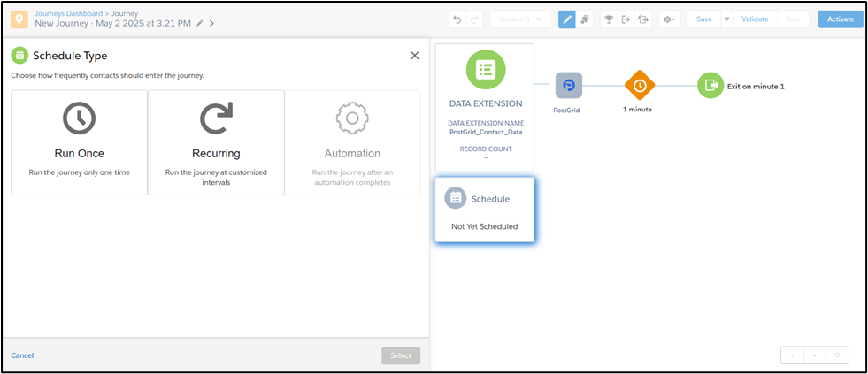Close the Schedule Type panel
This screenshot has height=374, width=868.
click(x=415, y=56)
